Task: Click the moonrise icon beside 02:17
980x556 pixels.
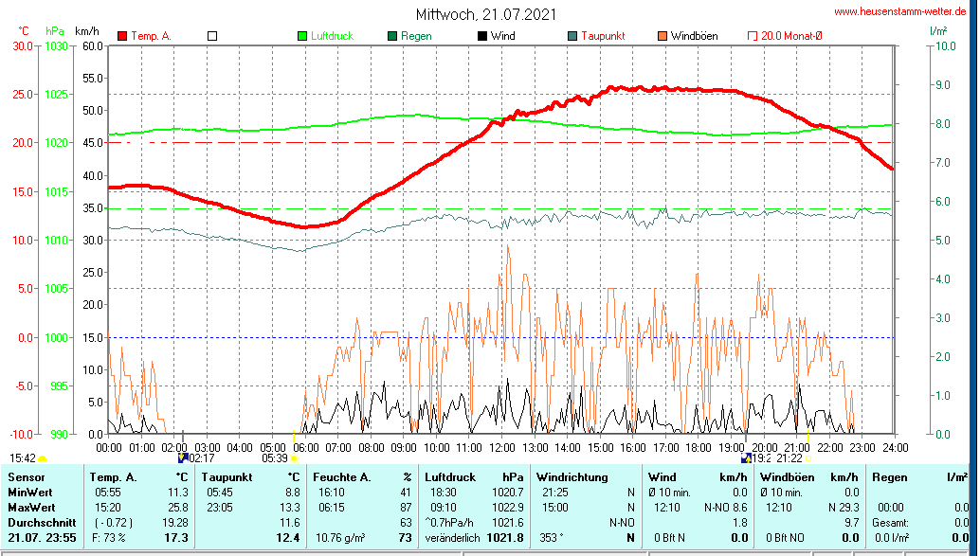Action: pos(183,457)
